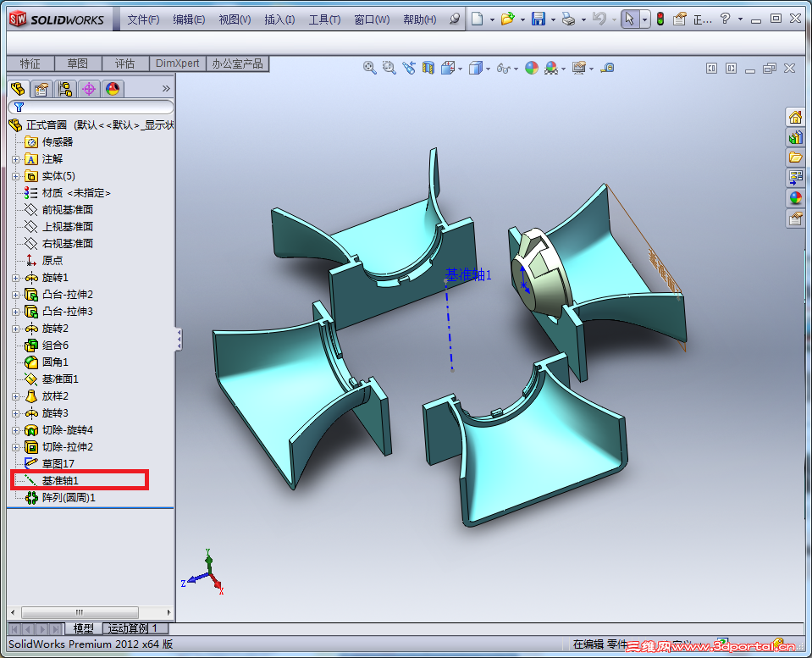This screenshot has height=658, width=812.
Task: Click the Apply Scene icon
Action: tap(551, 68)
